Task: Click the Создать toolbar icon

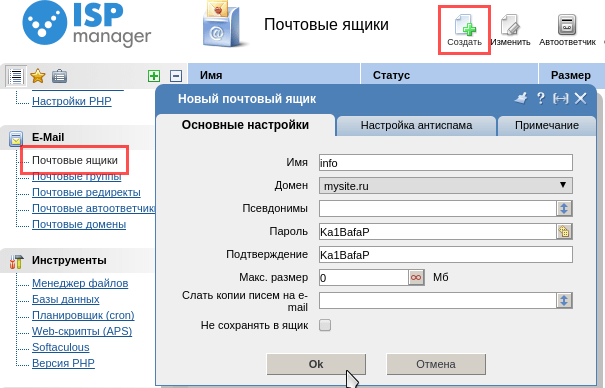Action: (465, 30)
